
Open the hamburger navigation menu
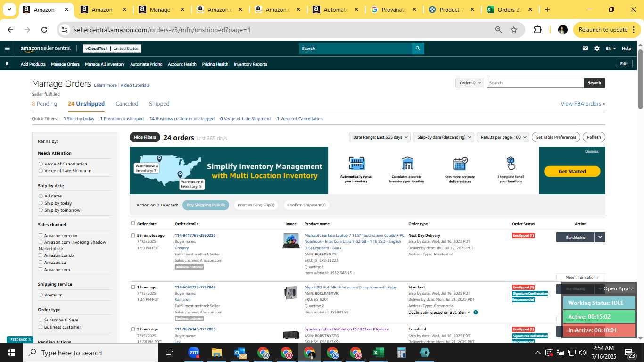[x=7, y=48]
